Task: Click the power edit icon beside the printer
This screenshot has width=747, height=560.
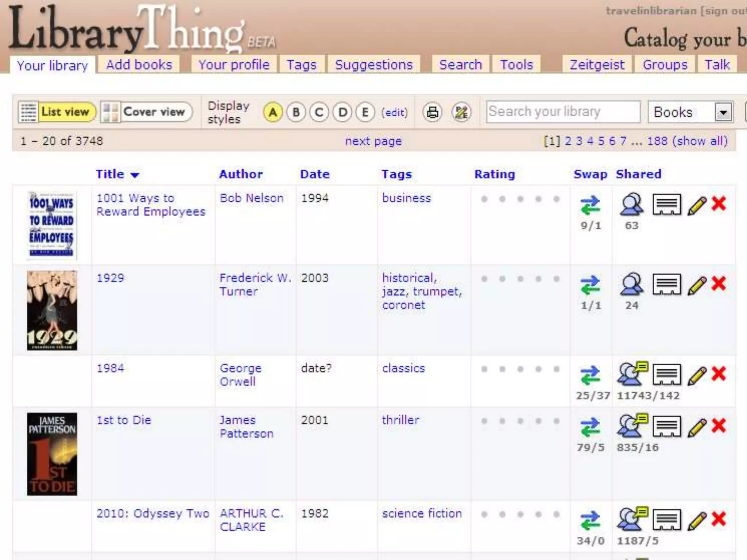Action: [x=461, y=112]
